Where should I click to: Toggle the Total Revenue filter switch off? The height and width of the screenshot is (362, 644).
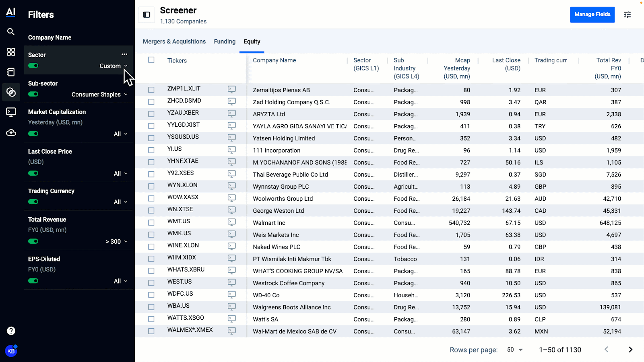pos(33,241)
